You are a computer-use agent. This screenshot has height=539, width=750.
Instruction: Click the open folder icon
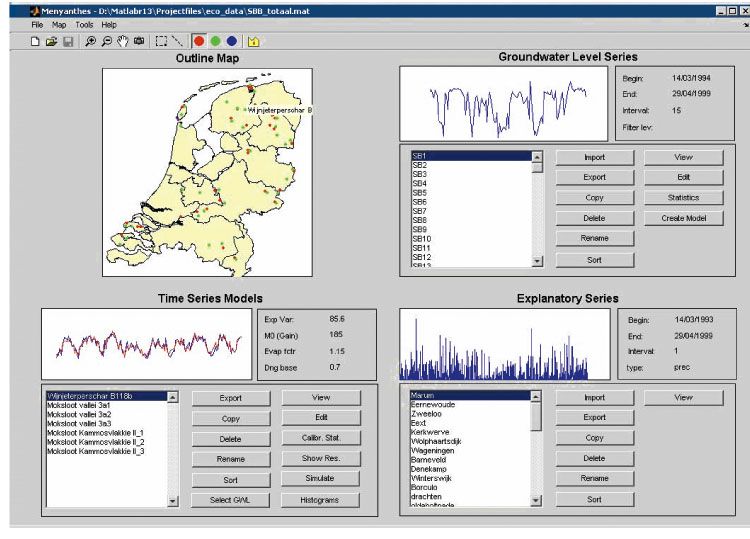pyautogui.click(x=51, y=41)
